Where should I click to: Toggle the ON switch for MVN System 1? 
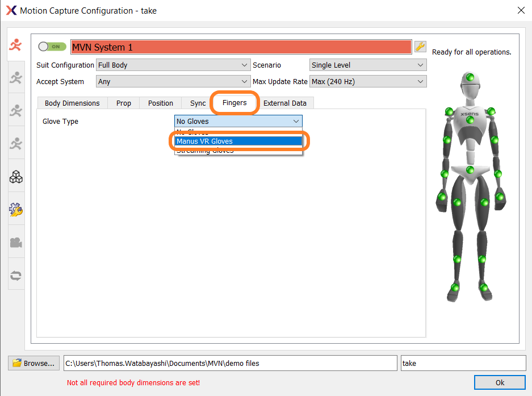(x=52, y=47)
